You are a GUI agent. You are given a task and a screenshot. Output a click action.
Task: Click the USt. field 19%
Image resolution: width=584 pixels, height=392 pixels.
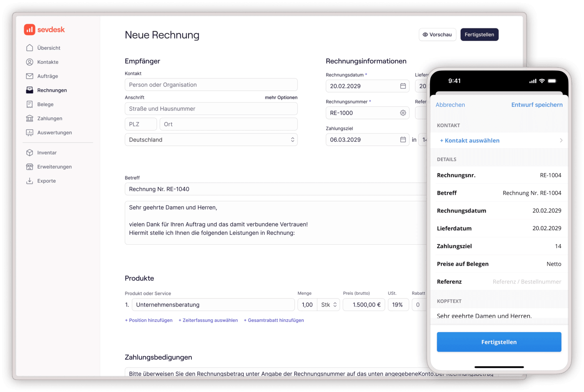398,305
